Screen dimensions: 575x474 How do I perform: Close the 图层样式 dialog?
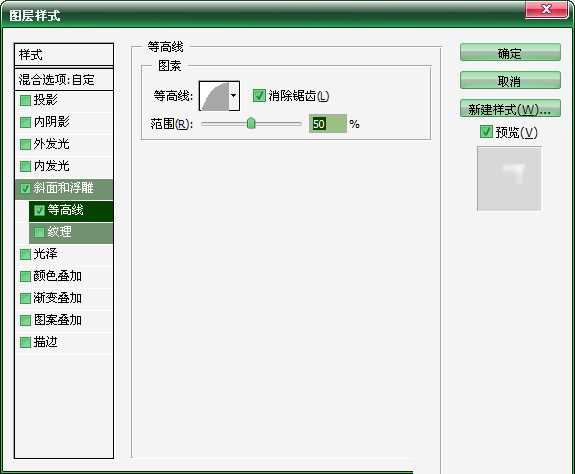pyautogui.click(x=546, y=9)
